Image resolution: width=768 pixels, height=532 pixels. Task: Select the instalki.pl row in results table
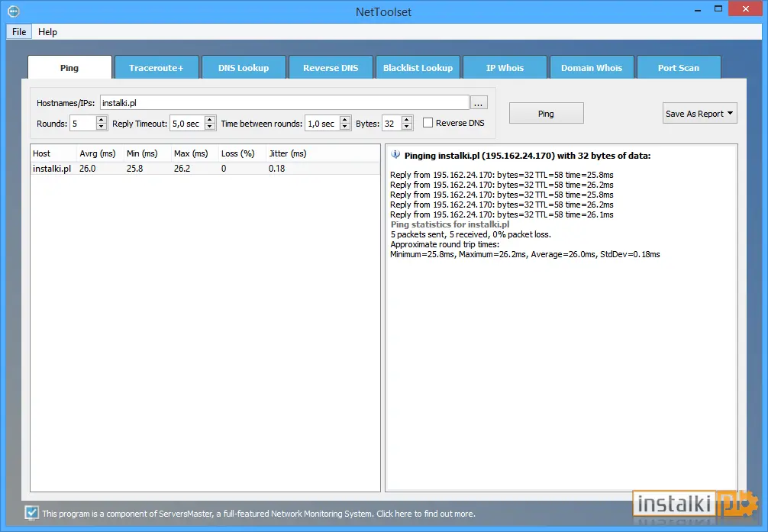coord(205,169)
